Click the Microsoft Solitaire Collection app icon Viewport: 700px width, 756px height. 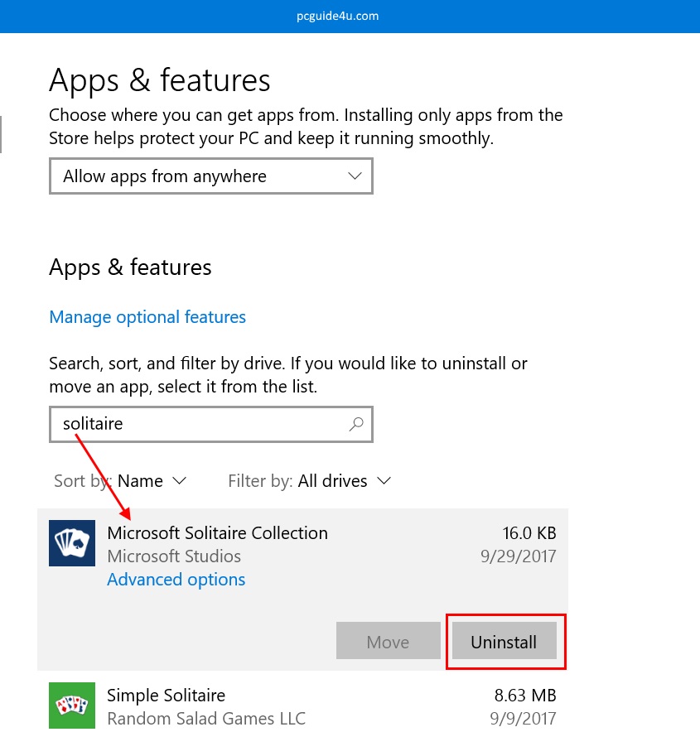(x=72, y=543)
